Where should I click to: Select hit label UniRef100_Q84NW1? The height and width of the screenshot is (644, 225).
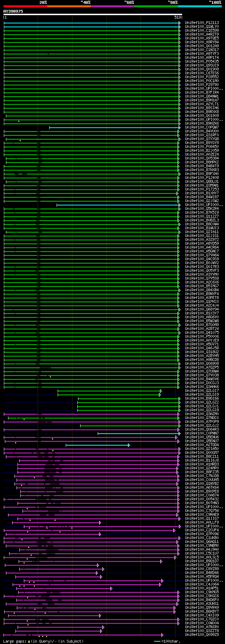coord(202,96)
